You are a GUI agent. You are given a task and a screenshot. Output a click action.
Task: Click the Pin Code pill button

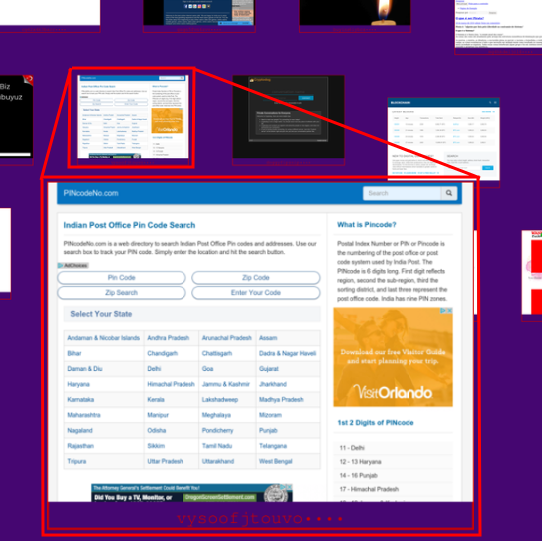[121, 278]
